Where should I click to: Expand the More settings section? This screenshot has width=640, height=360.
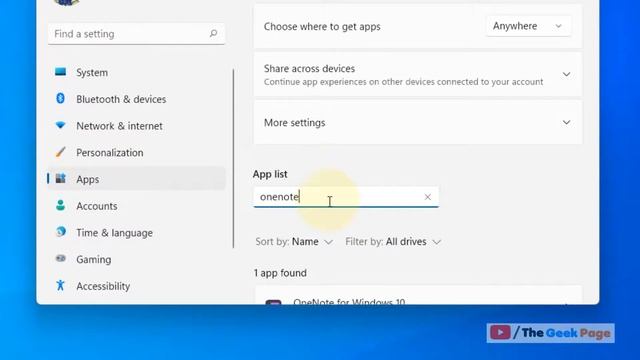pyautogui.click(x=418, y=122)
